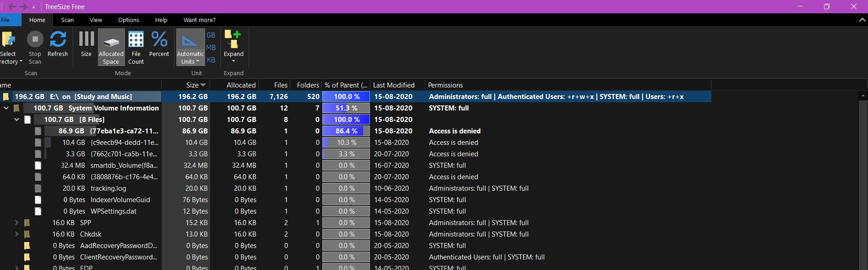Open the Help ribbon tab
The width and height of the screenshot is (868, 270).
161,20
